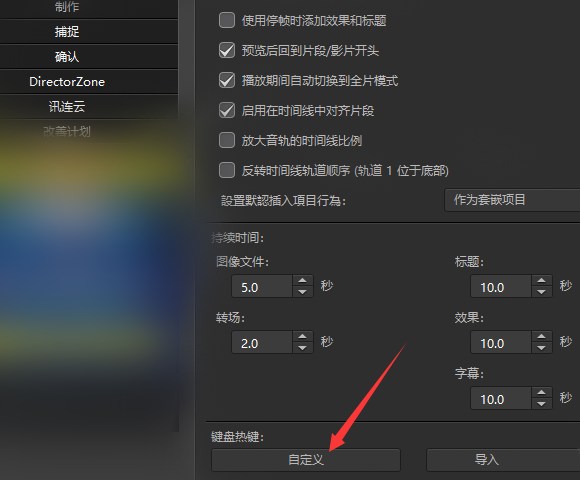Decrease effect duration with down arrow

coord(541,348)
